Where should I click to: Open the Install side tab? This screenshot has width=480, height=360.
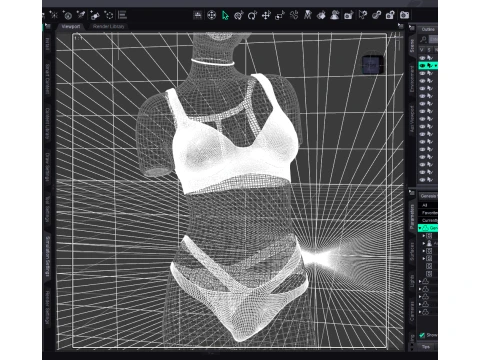tap(47, 44)
